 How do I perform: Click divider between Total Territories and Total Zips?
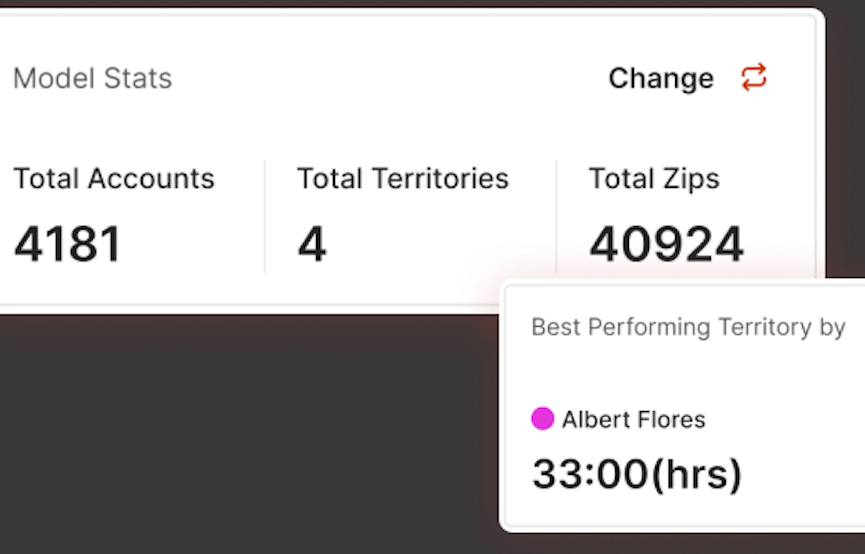pyautogui.click(x=557, y=216)
